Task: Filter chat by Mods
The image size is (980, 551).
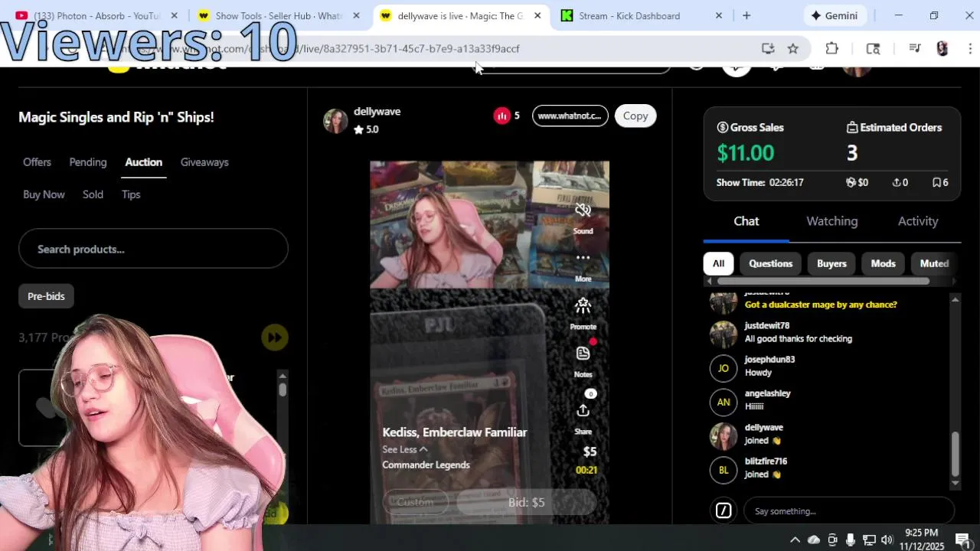Action: pyautogui.click(x=883, y=263)
